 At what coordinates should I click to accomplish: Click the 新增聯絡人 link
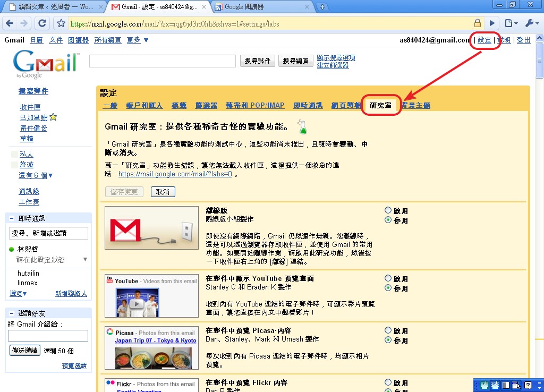(x=71, y=294)
